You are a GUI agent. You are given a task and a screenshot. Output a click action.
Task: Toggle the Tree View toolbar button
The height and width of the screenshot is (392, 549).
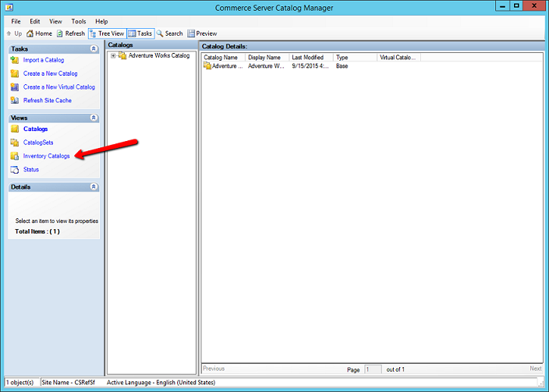(x=107, y=34)
